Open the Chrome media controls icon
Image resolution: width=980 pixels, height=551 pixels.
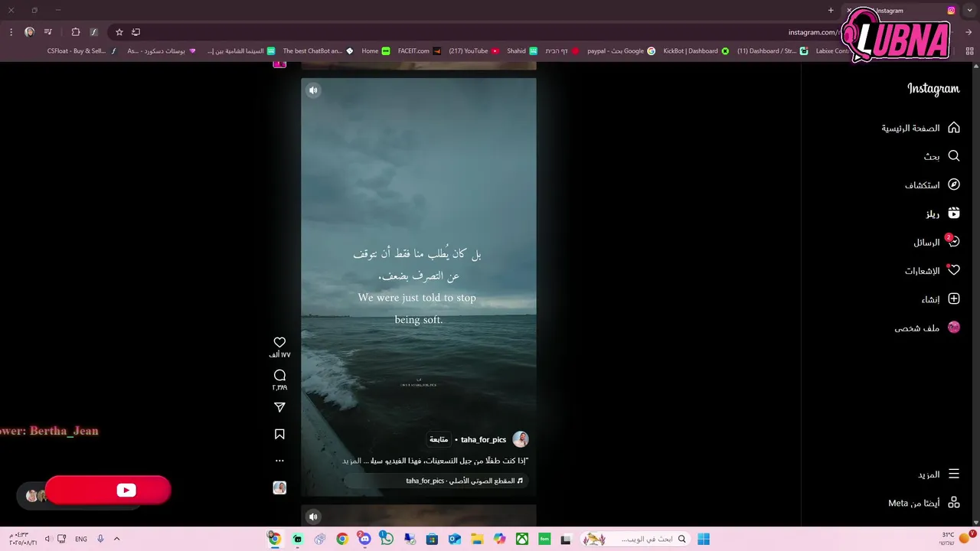(47, 32)
